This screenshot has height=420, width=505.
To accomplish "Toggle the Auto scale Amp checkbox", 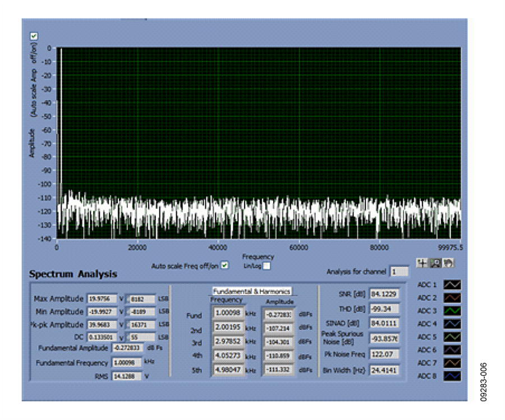I will point(34,36).
